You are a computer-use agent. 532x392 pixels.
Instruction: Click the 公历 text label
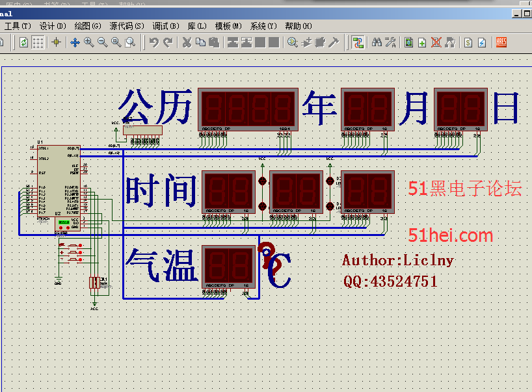pos(155,107)
